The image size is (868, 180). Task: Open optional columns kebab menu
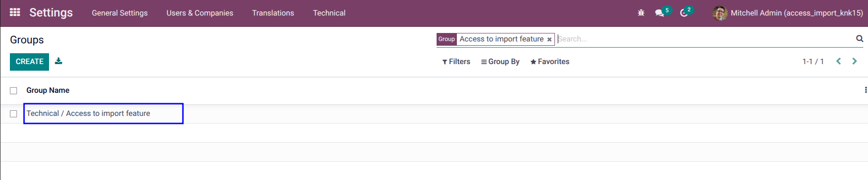click(x=865, y=90)
